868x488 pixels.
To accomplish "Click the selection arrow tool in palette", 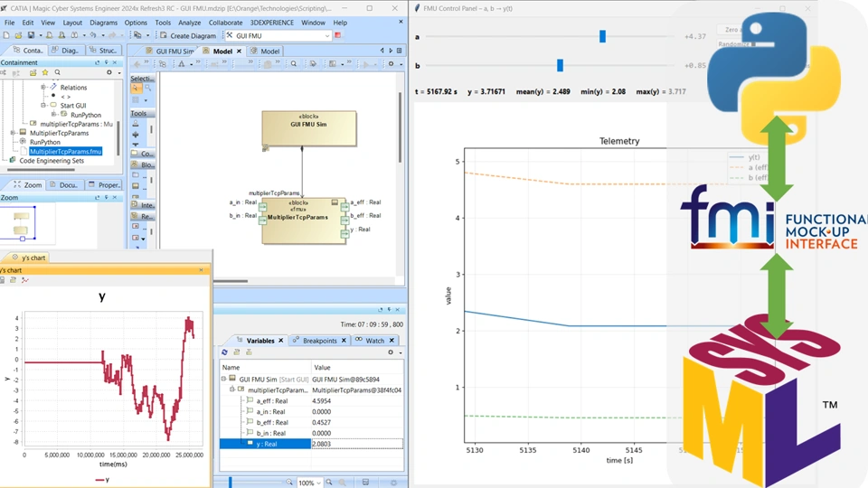I will [136, 89].
